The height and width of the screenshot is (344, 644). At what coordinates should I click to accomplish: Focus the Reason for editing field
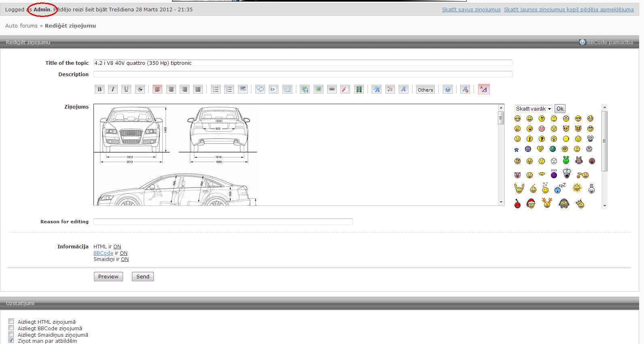pyautogui.click(x=223, y=222)
